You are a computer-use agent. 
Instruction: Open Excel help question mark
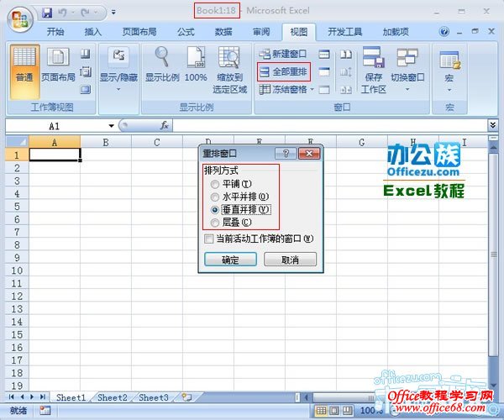(444, 32)
